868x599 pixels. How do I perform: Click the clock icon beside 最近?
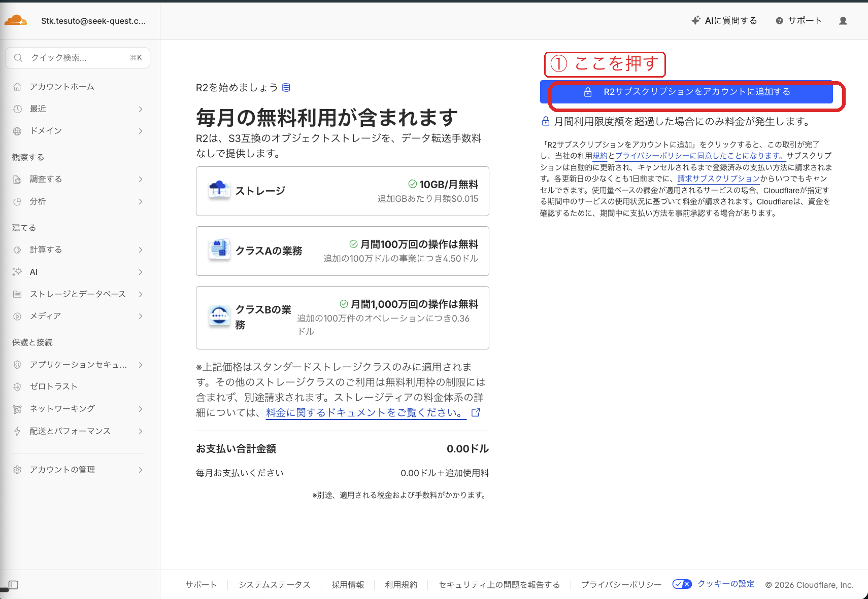click(x=17, y=109)
